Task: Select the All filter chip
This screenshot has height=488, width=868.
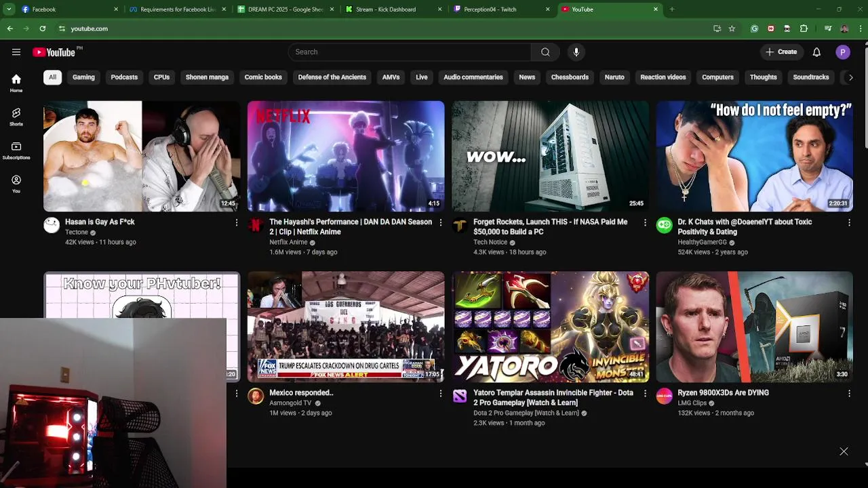Action: click(x=52, y=77)
